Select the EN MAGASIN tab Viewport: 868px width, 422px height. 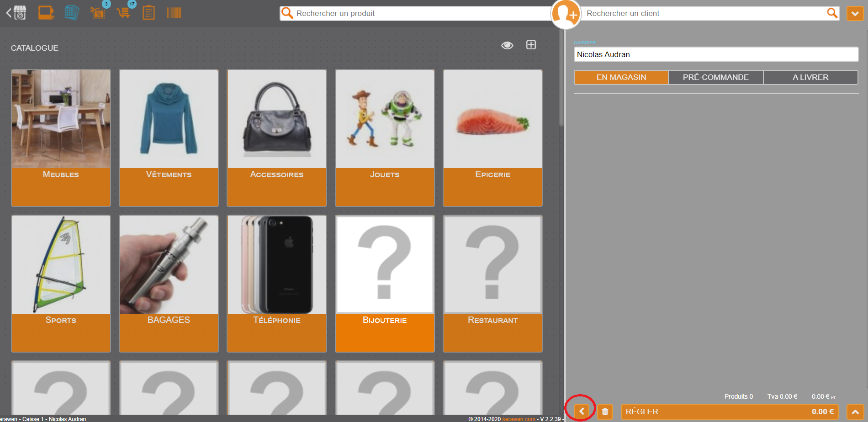pos(621,77)
